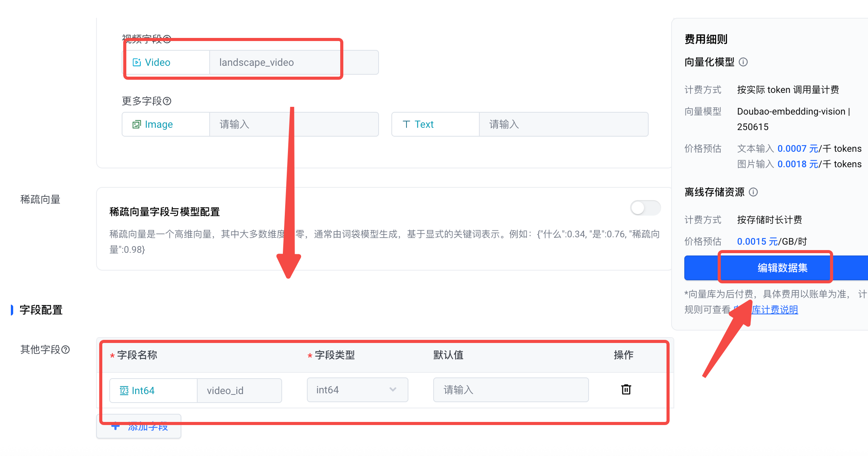Delete the video_id field with trash icon

(626, 389)
